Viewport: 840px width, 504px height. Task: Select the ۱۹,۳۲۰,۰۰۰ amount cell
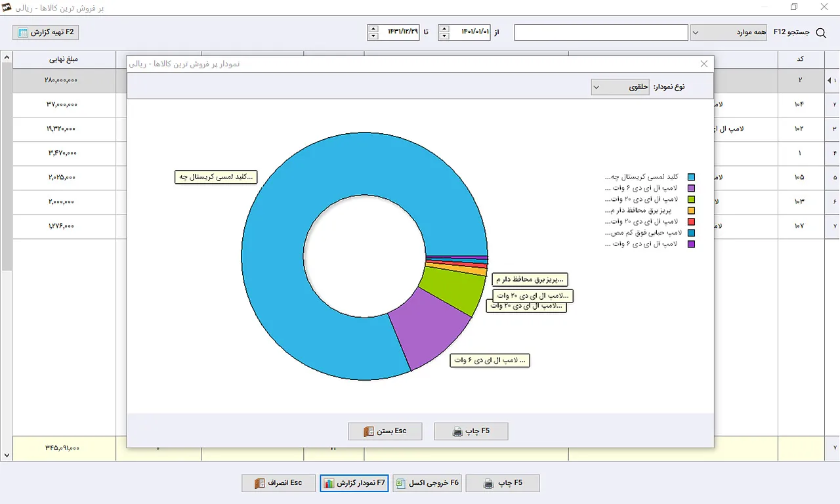[x=64, y=129]
